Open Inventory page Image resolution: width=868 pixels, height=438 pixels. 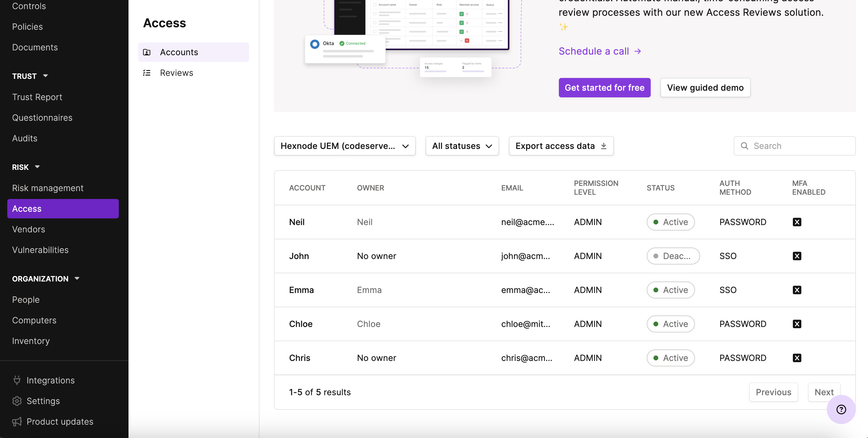click(31, 341)
